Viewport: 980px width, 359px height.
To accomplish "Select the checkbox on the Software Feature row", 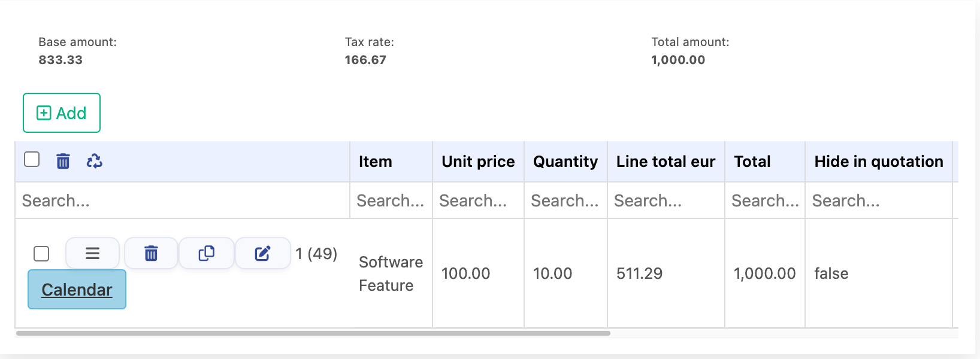I will 42,254.
